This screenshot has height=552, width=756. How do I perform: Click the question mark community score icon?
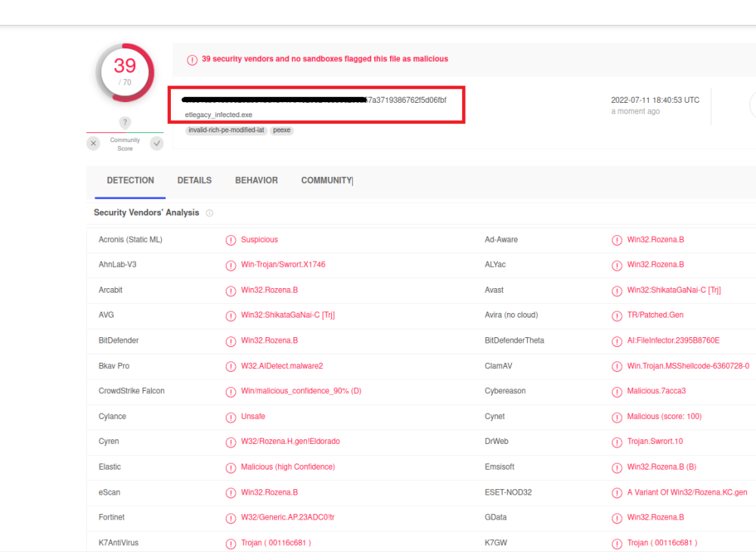pyautogui.click(x=125, y=122)
